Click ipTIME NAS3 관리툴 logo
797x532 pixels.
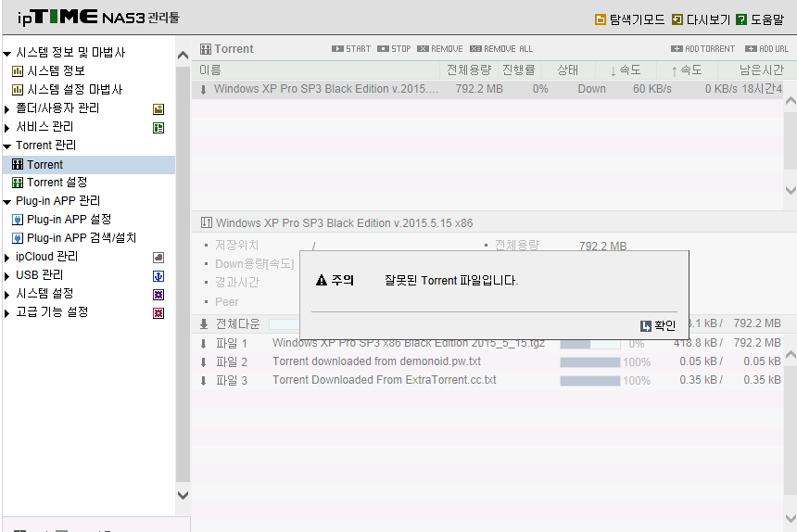pos(98,18)
